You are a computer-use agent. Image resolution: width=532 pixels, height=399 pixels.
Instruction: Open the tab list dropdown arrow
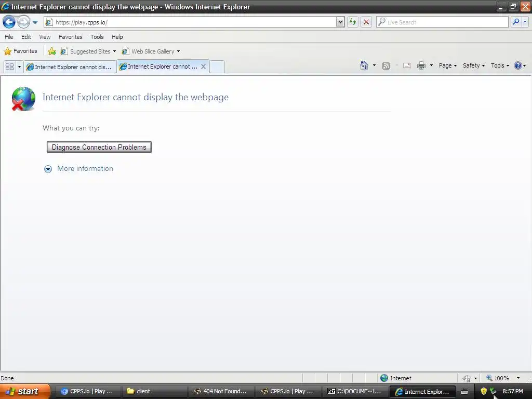(19, 67)
